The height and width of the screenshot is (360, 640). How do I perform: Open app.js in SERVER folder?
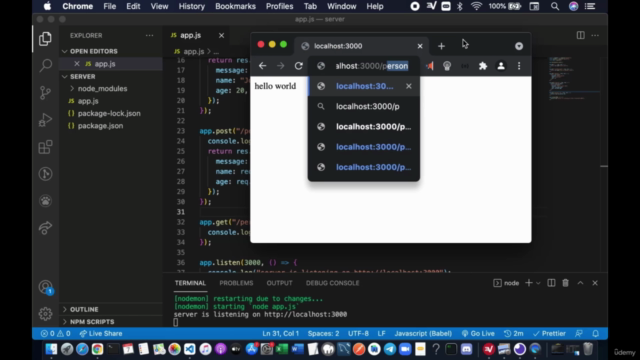[88, 101]
